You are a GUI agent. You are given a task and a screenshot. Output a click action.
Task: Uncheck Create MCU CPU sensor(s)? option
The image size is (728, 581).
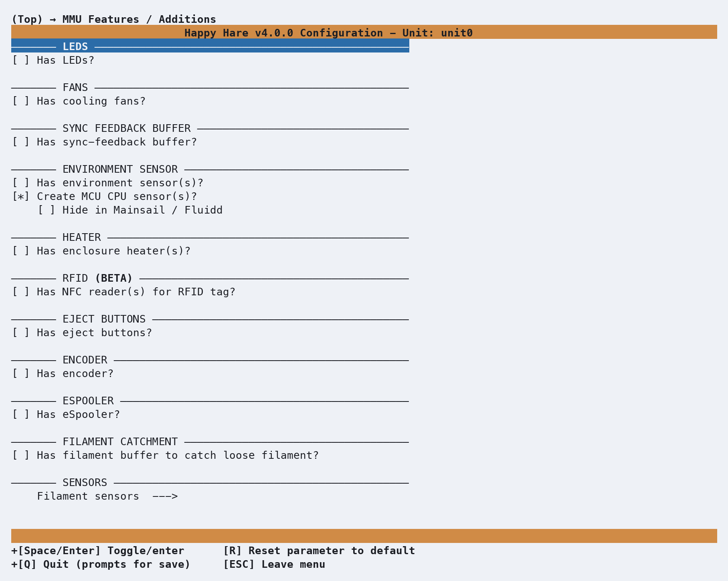click(x=21, y=197)
